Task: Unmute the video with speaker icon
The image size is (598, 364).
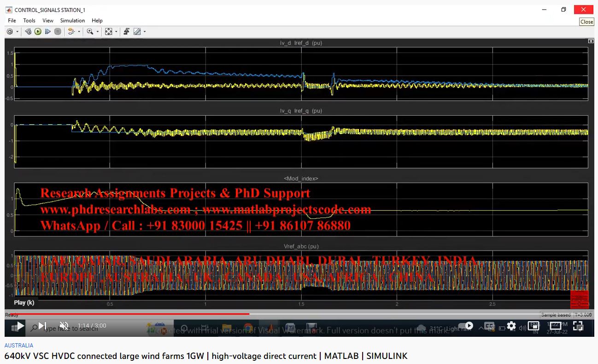Action: [64, 326]
